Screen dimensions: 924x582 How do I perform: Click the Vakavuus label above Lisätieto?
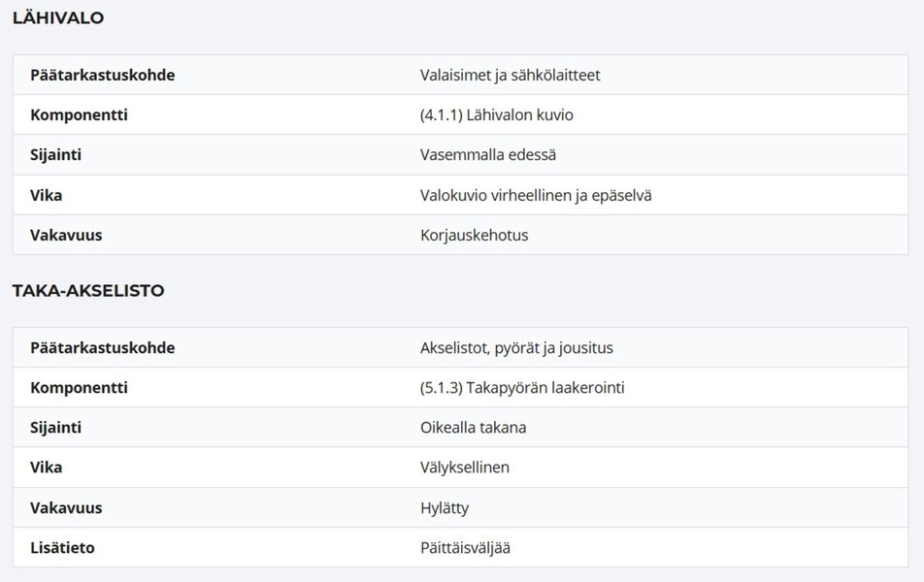pos(66,507)
